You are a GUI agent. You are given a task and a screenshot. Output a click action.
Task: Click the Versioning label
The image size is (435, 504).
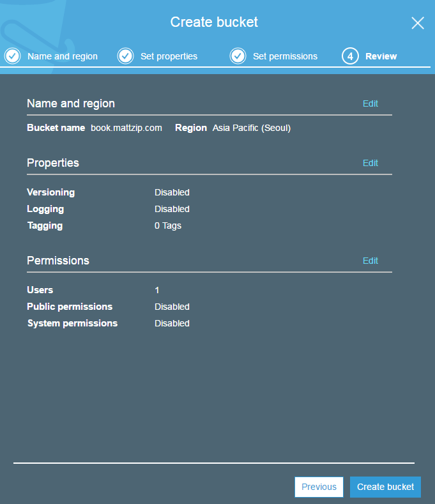coord(51,192)
